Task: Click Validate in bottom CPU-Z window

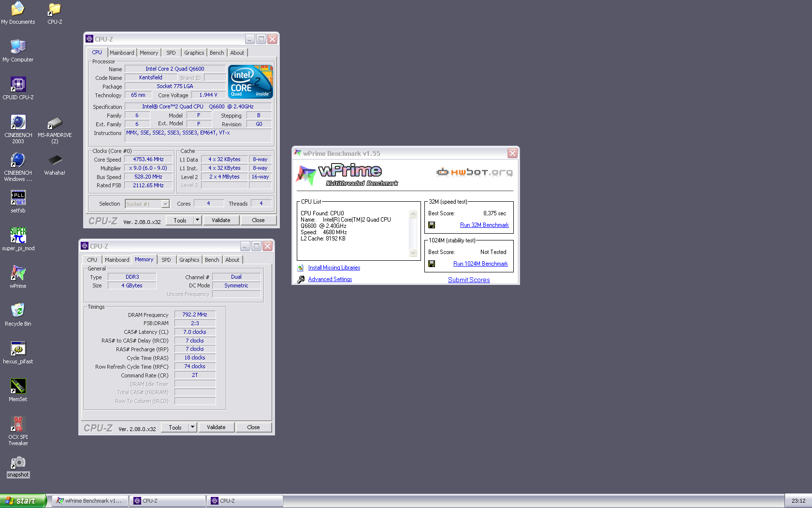Action: click(216, 427)
